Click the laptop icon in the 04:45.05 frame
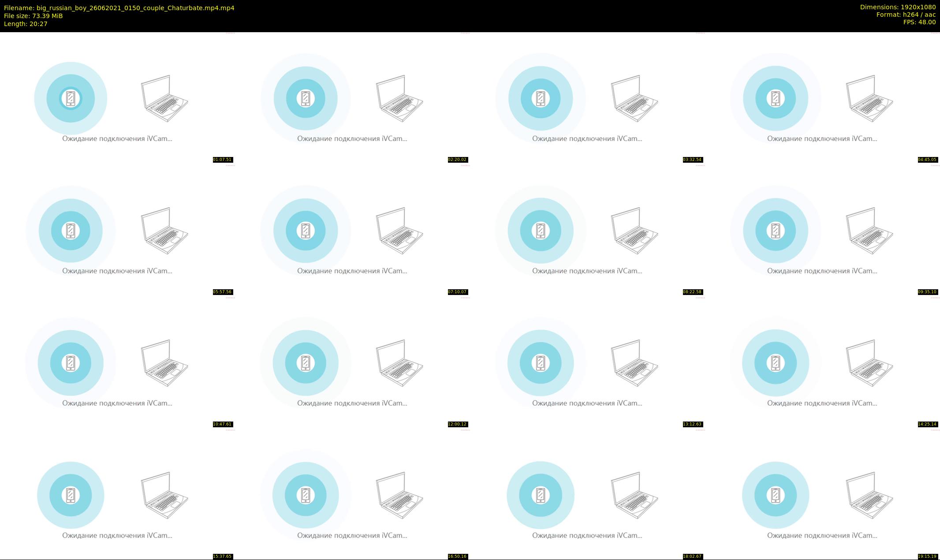The height and width of the screenshot is (560, 940). point(869,98)
